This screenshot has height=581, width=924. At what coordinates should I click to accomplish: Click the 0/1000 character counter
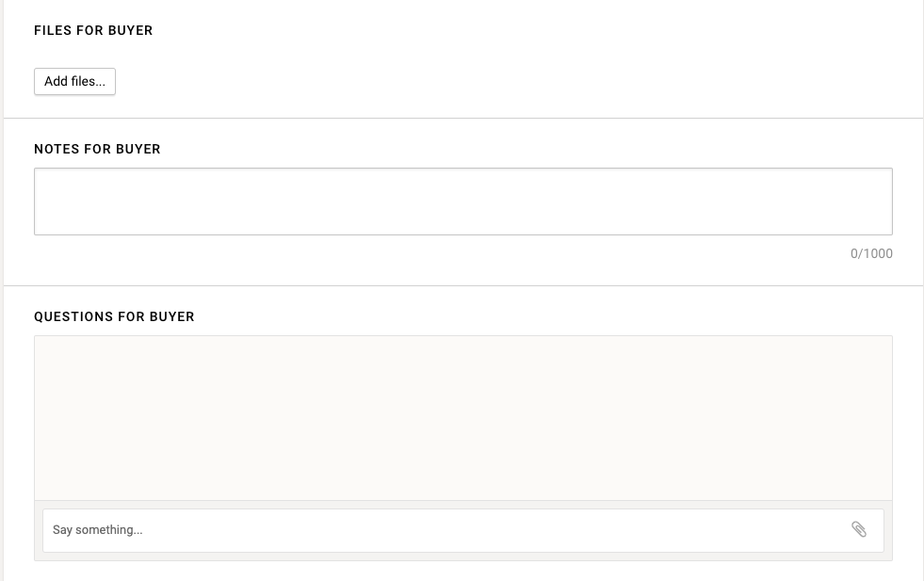pos(871,253)
